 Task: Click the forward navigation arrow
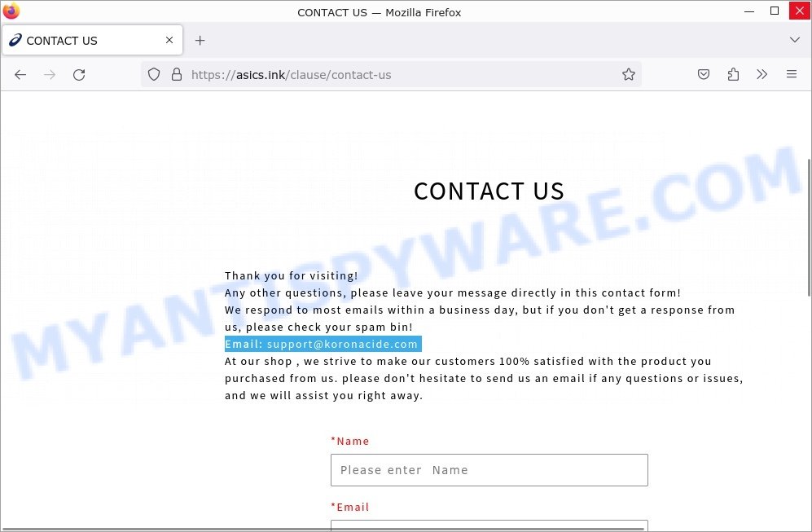50,75
